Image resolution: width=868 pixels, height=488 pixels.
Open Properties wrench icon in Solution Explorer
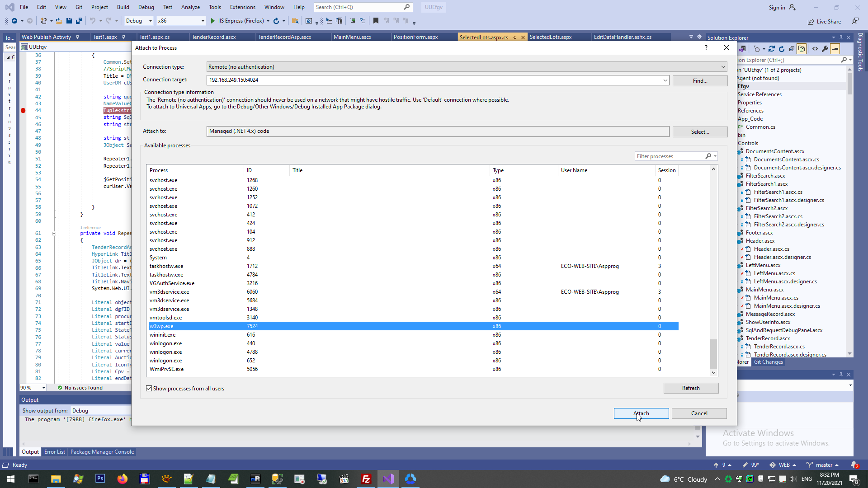(825, 49)
